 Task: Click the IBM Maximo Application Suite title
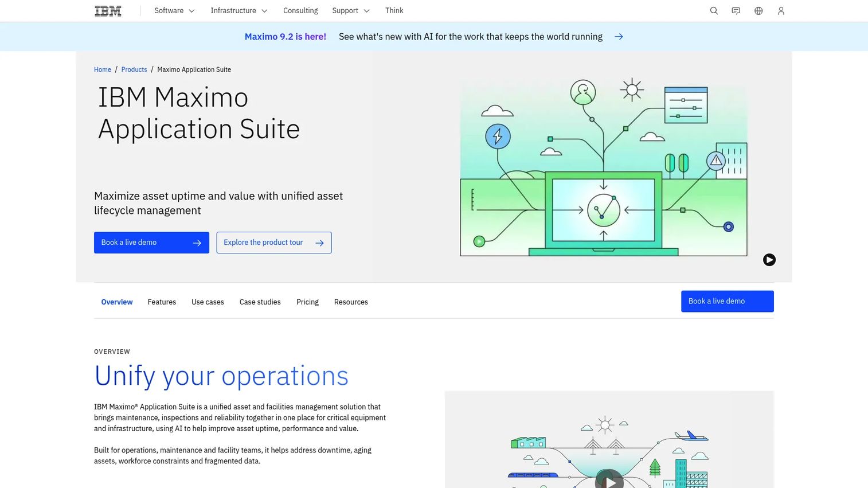(199, 114)
